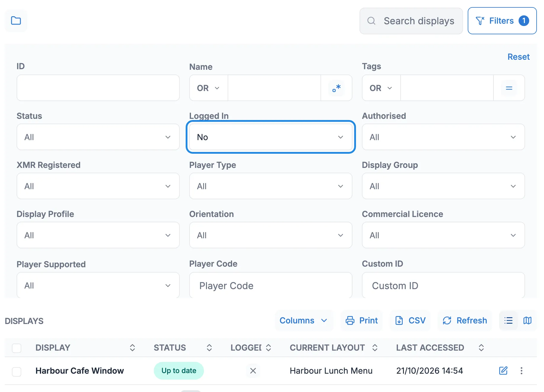Reset all filters

519,57
